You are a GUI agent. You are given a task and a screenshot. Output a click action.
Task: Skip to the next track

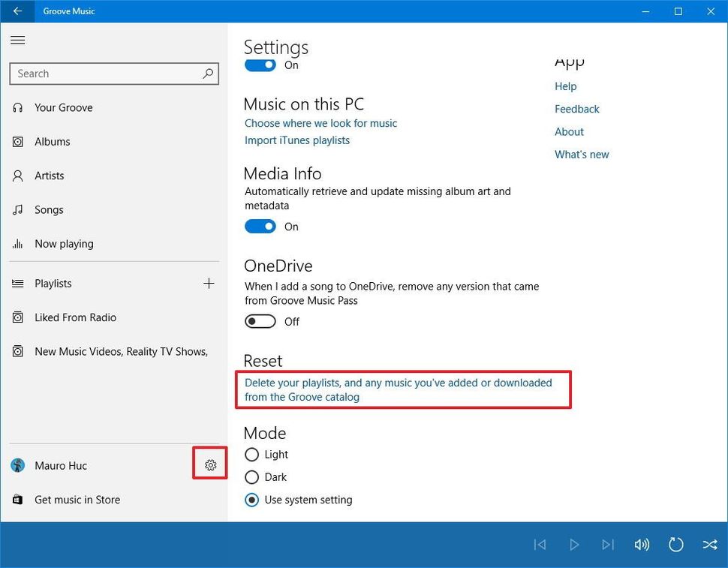pos(608,545)
